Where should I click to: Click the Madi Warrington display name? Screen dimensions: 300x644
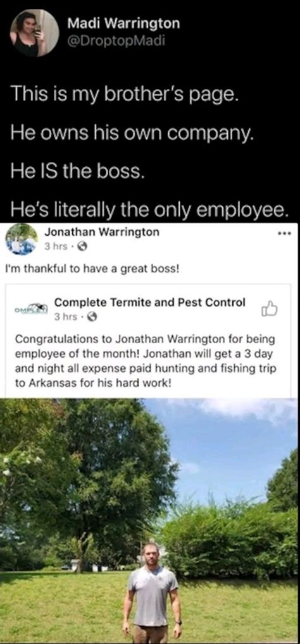coord(123,24)
